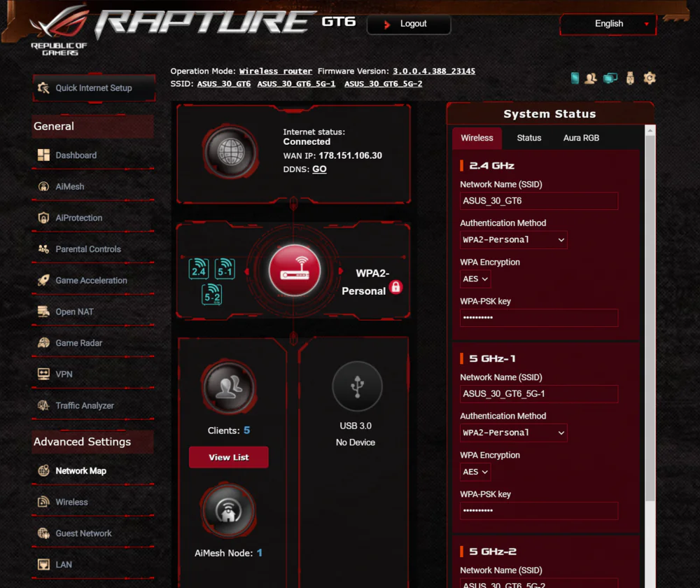Click the top-right mobile app status icon
Viewport: 700px width, 588px height.
click(x=575, y=78)
